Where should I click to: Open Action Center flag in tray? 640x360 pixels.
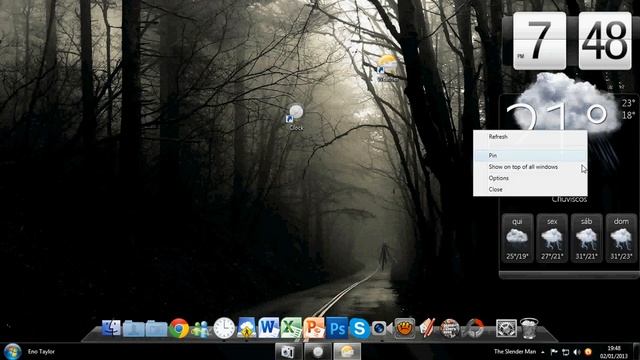(554, 352)
